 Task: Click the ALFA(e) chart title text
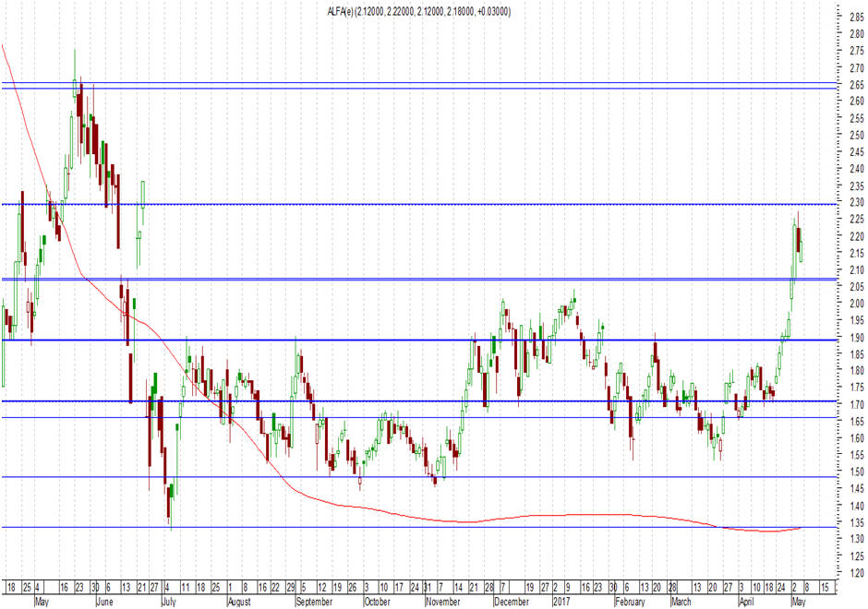(419, 11)
